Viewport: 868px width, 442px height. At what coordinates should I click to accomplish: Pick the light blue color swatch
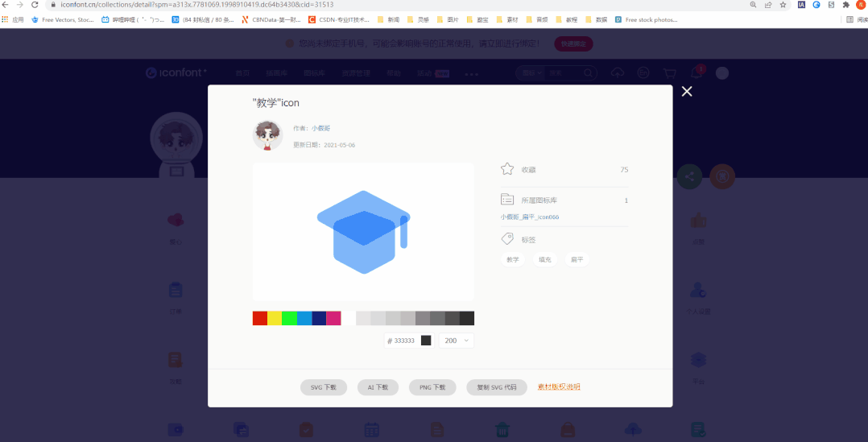click(304, 319)
